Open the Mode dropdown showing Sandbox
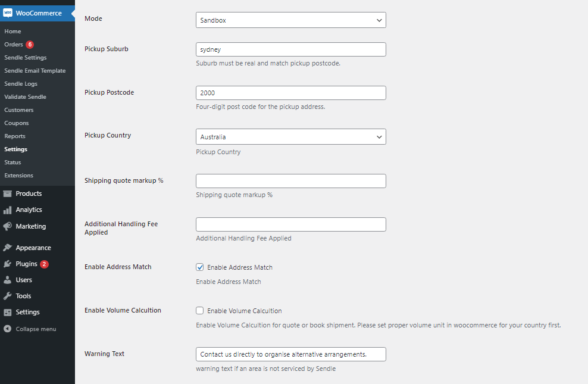The height and width of the screenshot is (384, 588). pyautogui.click(x=290, y=20)
